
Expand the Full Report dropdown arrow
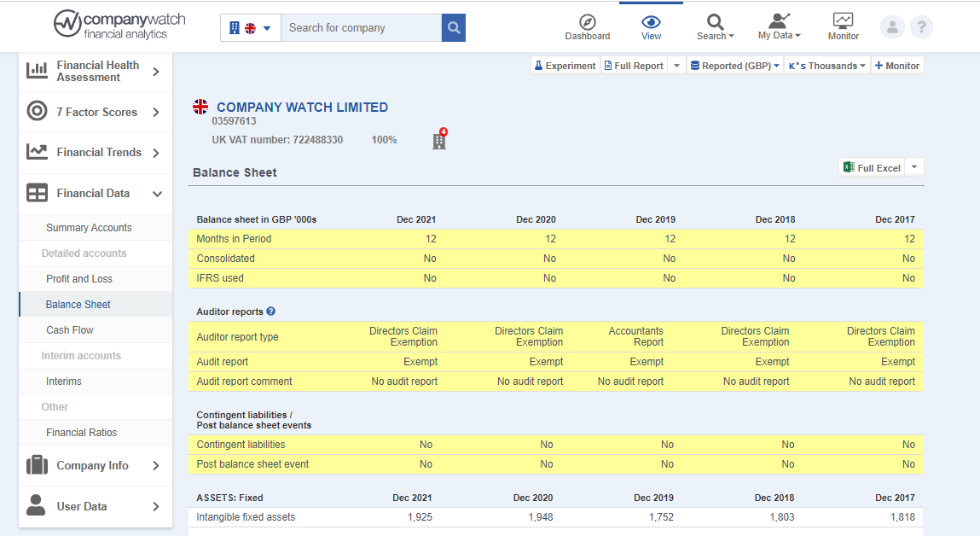point(676,66)
